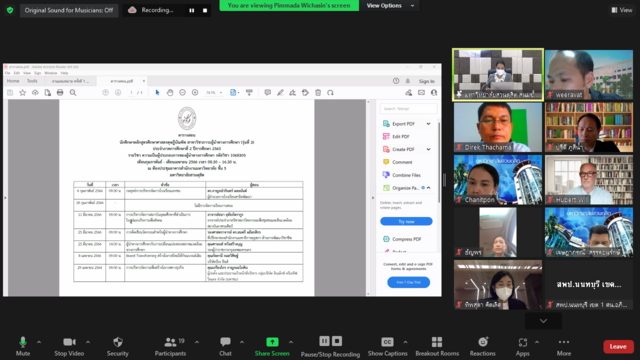Open caption options arrow beside Show Captions

pyautogui.click(x=405, y=342)
